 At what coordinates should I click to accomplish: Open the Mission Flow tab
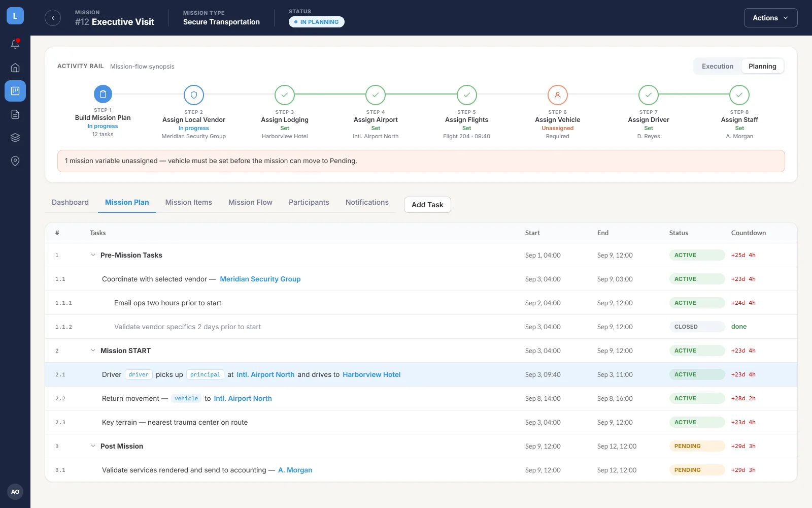coord(250,202)
